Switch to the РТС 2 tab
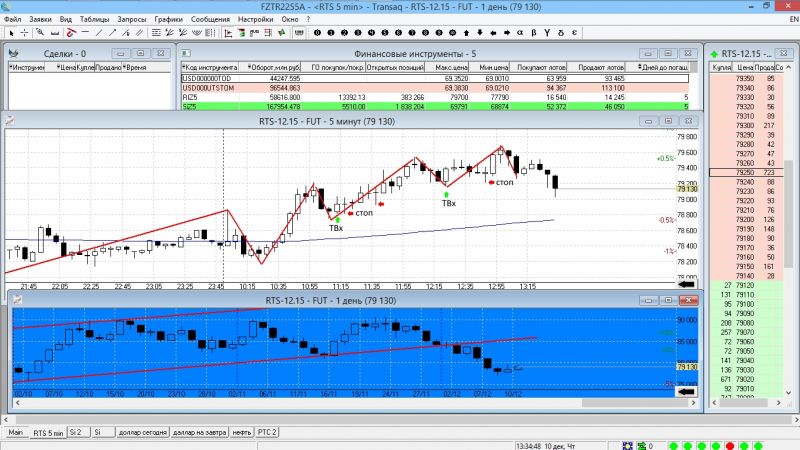The width and height of the screenshot is (800, 450). [266, 432]
